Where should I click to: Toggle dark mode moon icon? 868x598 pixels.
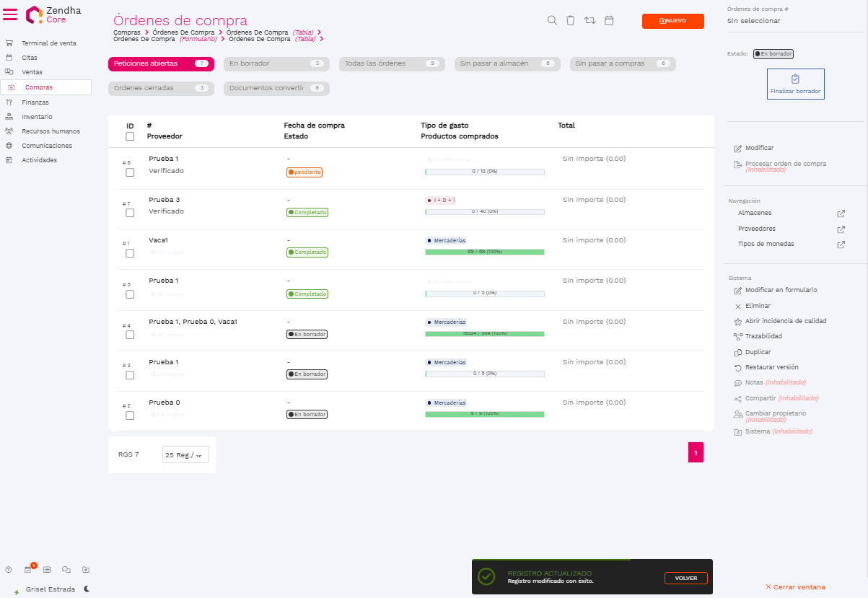[x=87, y=589]
